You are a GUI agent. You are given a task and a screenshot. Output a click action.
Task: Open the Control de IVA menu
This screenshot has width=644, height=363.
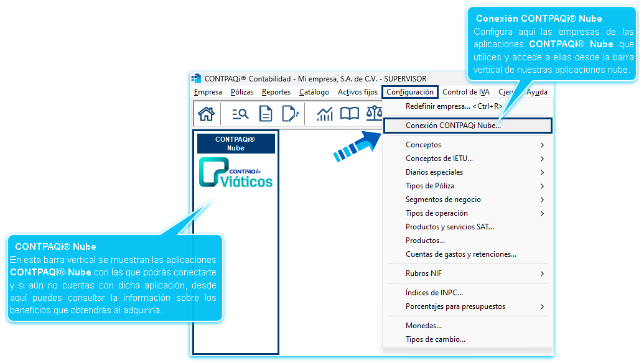pyautogui.click(x=466, y=92)
